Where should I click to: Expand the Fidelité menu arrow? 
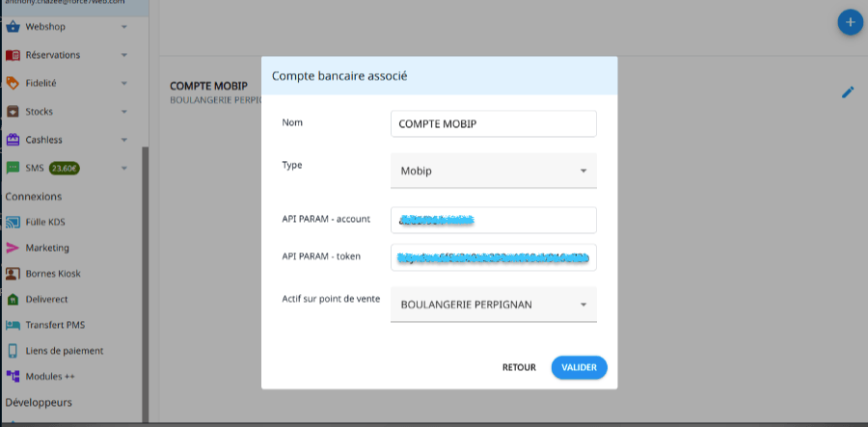click(x=124, y=83)
